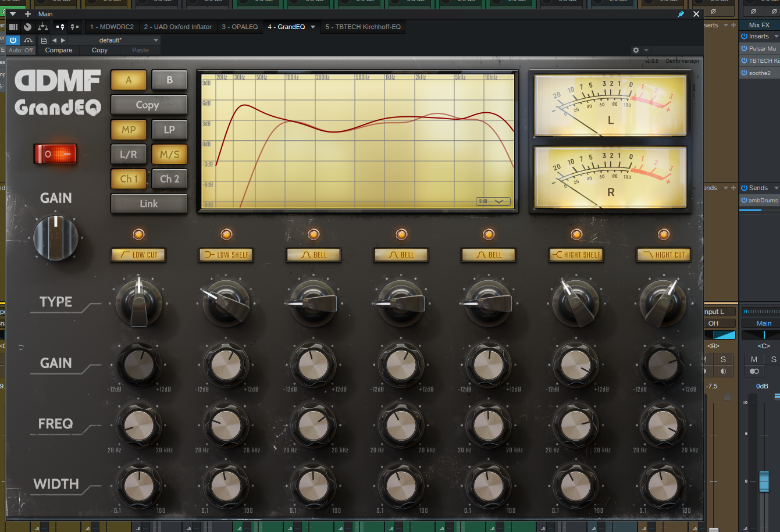Click the sidechain icon beside the power button
Screen dimensions: 780x532
click(27, 40)
